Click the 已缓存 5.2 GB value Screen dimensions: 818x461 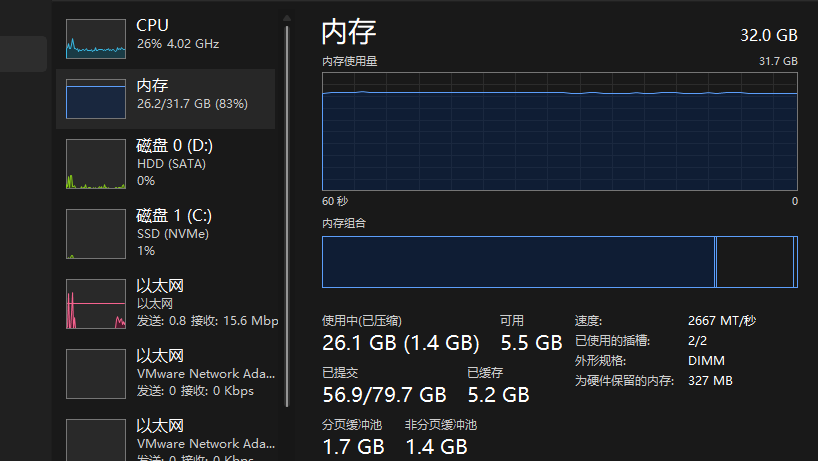coord(498,395)
